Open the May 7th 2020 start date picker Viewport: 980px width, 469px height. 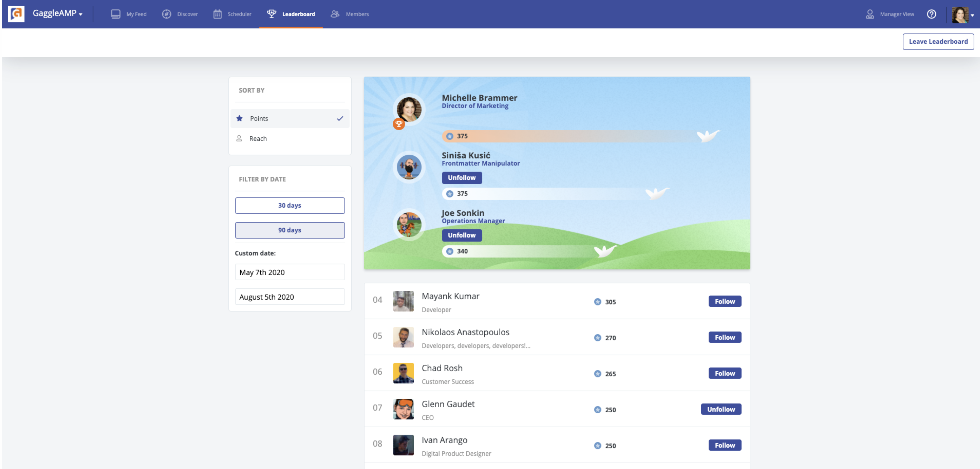[289, 272]
